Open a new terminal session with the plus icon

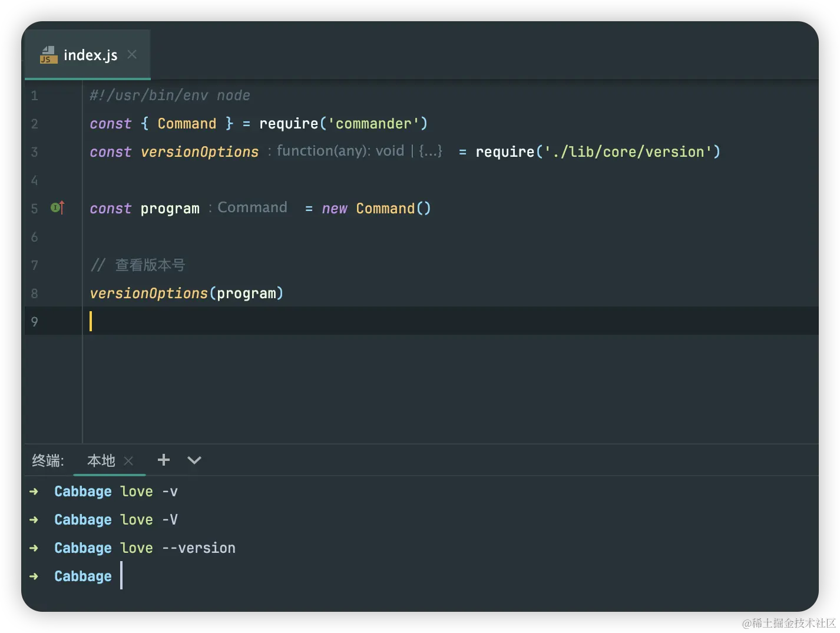pos(164,460)
